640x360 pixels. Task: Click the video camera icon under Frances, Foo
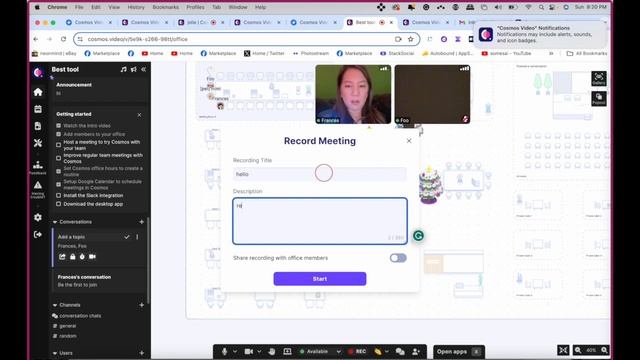[93, 257]
